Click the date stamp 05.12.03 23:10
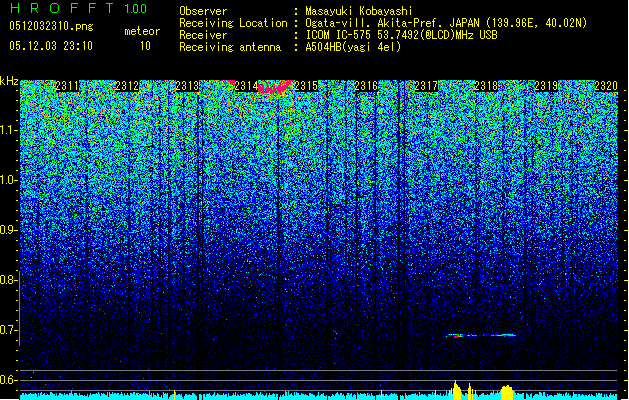Viewport: 629px width, 400px height. pyautogui.click(x=51, y=45)
